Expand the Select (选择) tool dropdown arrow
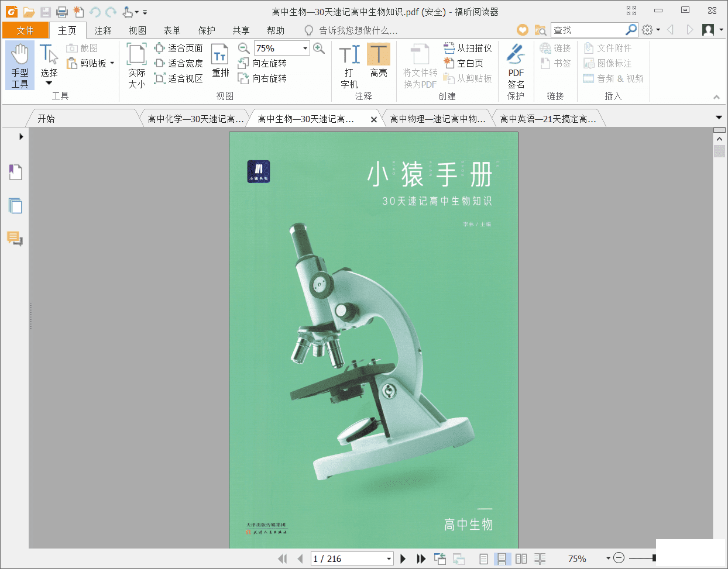The height and width of the screenshot is (569, 728). point(49,83)
